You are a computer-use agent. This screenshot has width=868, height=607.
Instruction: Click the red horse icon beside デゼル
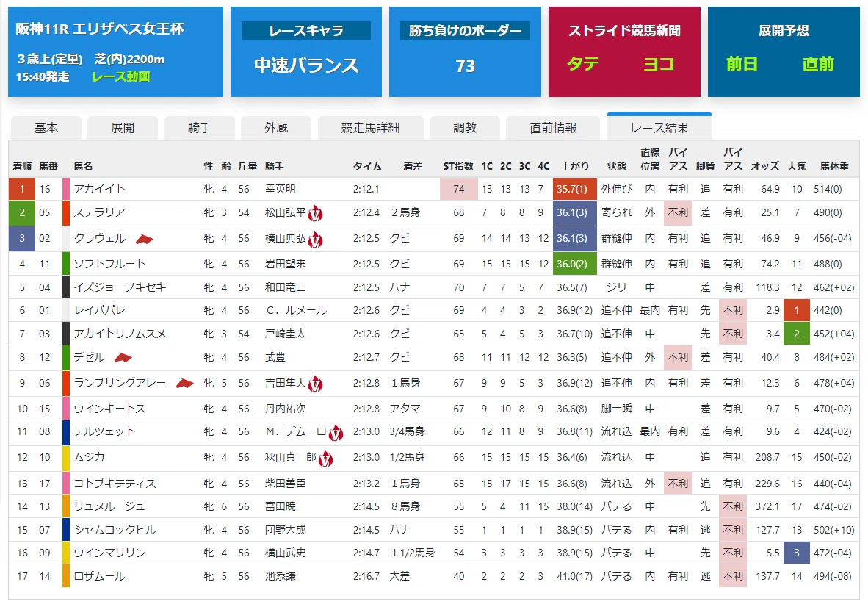point(123,358)
